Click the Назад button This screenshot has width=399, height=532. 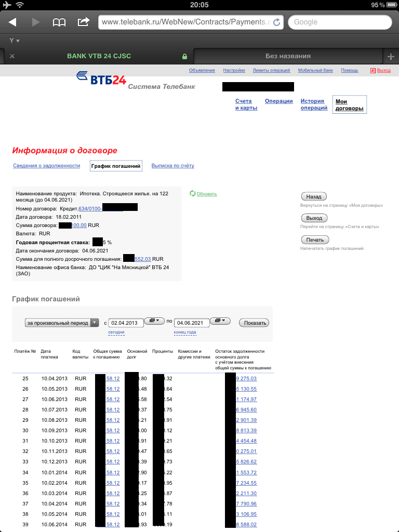[314, 196]
